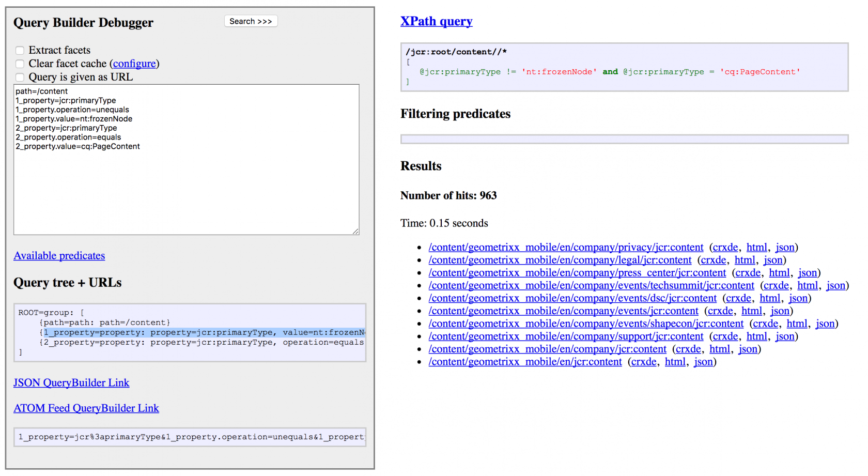Enable the Clear facet cache checkbox
The image size is (868, 476).
[x=20, y=64]
